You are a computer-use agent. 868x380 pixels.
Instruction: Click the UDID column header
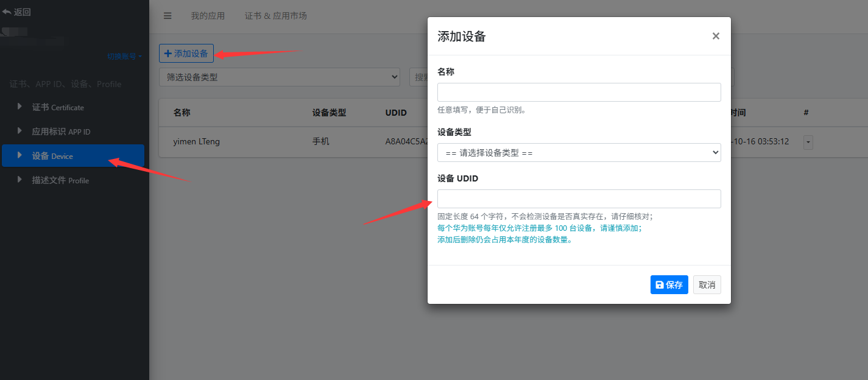[396, 113]
